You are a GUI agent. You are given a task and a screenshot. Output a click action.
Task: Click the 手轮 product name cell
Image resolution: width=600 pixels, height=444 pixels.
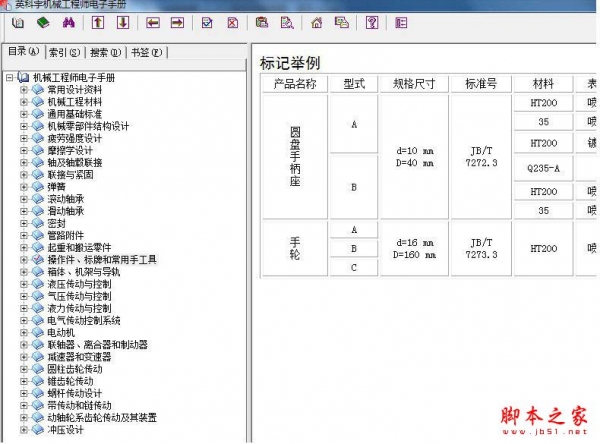click(295, 248)
